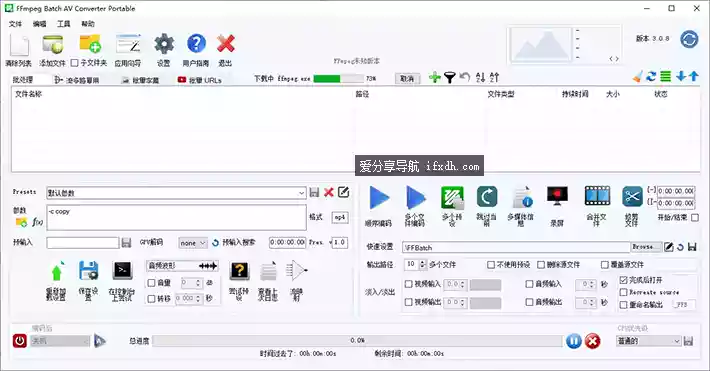The width and height of the screenshot is (710, 371).
Task: Open the 帮助 menu
Action: click(88, 24)
